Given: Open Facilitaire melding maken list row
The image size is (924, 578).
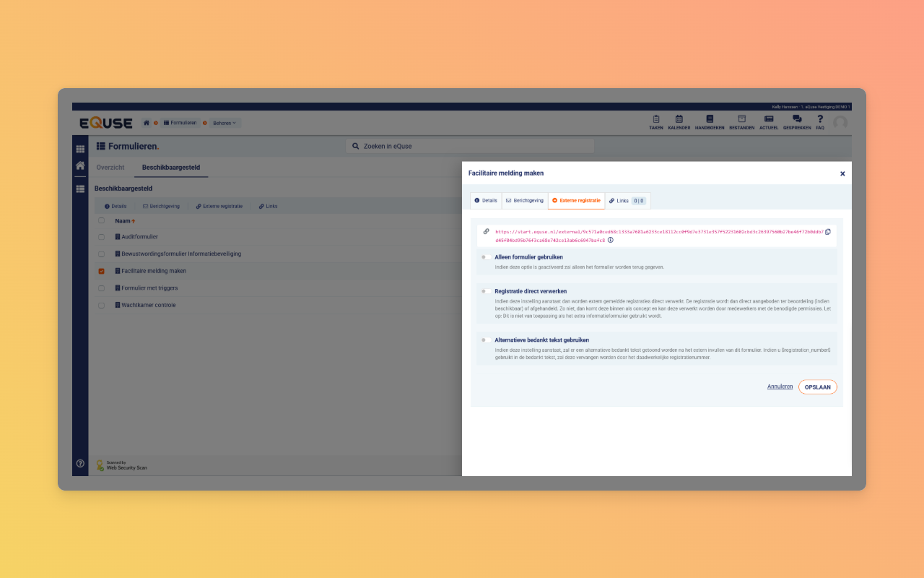Looking at the screenshot, I should pos(151,271).
